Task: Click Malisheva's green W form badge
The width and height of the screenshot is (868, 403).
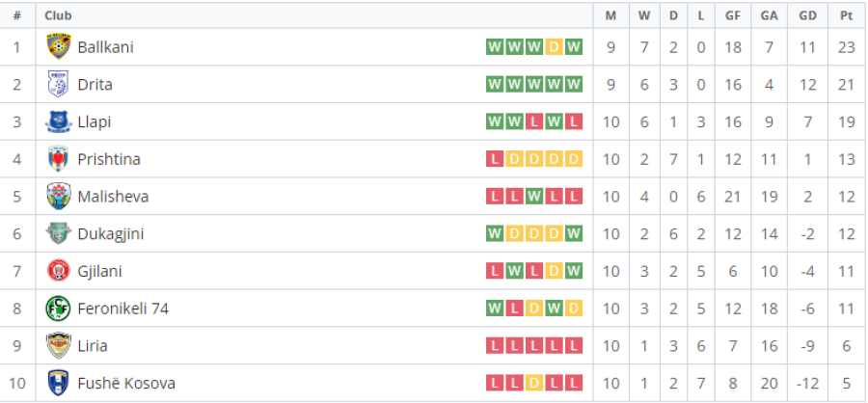Action: (x=534, y=197)
